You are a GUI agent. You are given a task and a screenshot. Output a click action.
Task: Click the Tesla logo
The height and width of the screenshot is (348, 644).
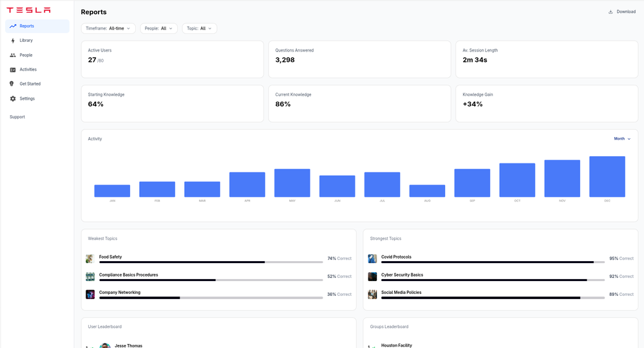coord(28,10)
